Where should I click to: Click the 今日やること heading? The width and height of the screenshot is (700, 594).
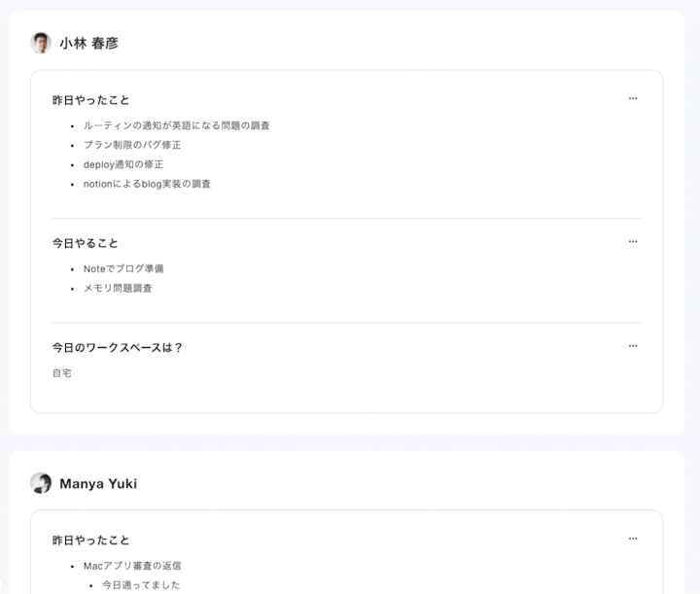85,243
